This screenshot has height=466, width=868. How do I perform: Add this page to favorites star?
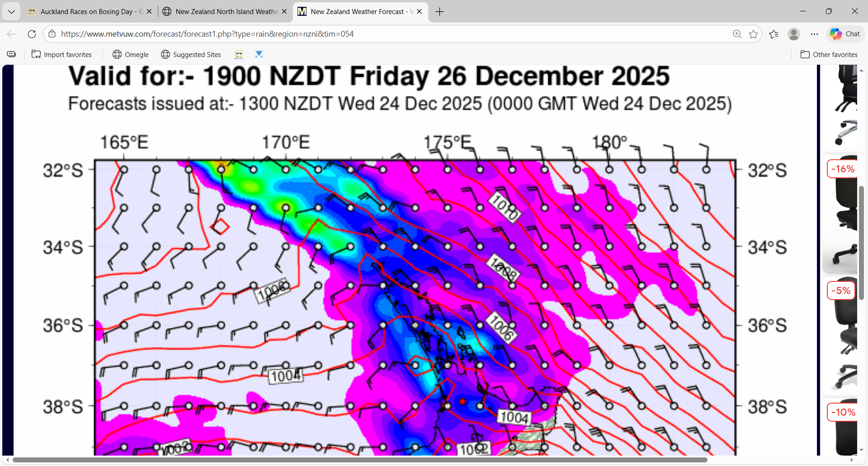pyautogui.click(x=753, y=34)
